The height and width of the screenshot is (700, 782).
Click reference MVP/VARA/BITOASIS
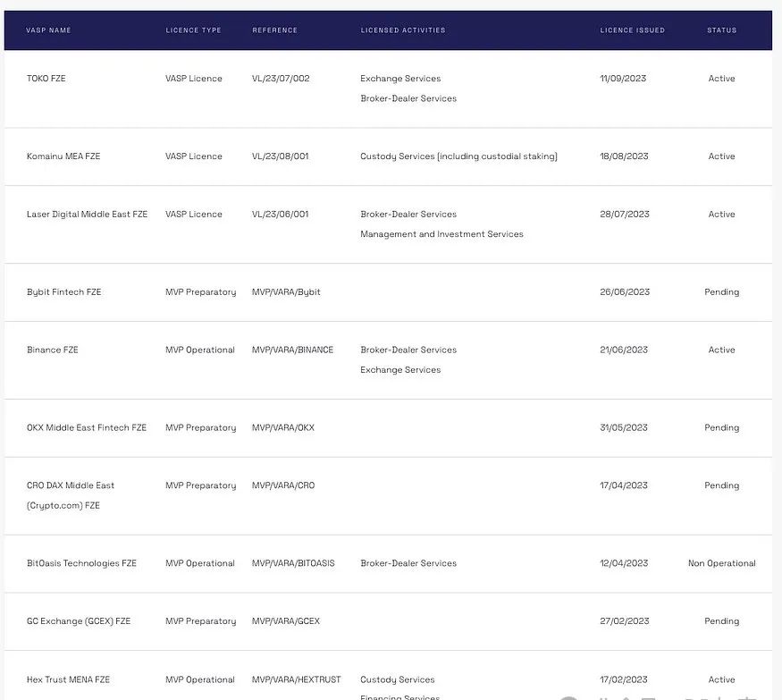pos(293,563)
